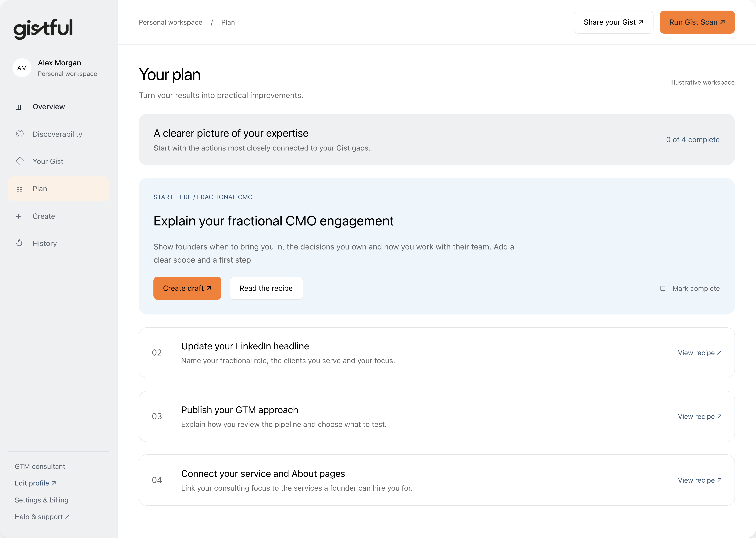View recipe for Update your LinkedIn headline
Screen dimensions: 756x538
(x=700, y=353)
